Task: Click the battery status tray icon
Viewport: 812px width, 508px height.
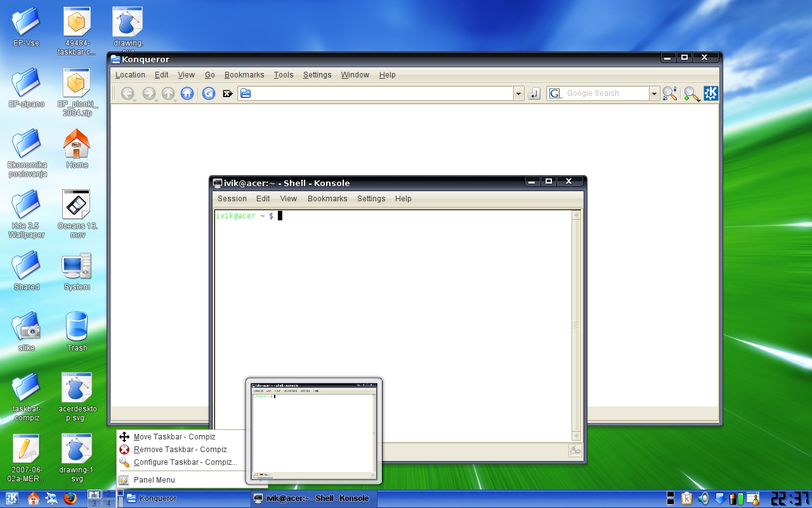Action: [737, 498]
